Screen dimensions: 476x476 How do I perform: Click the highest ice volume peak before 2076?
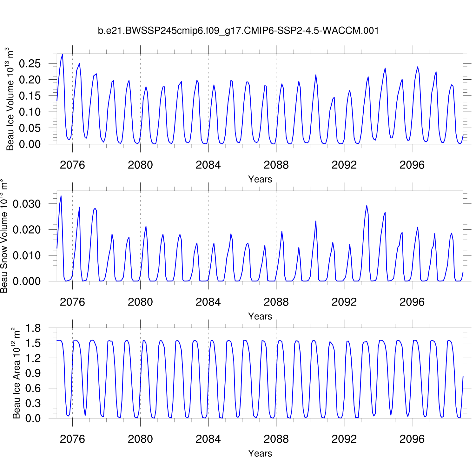[63, 55]
